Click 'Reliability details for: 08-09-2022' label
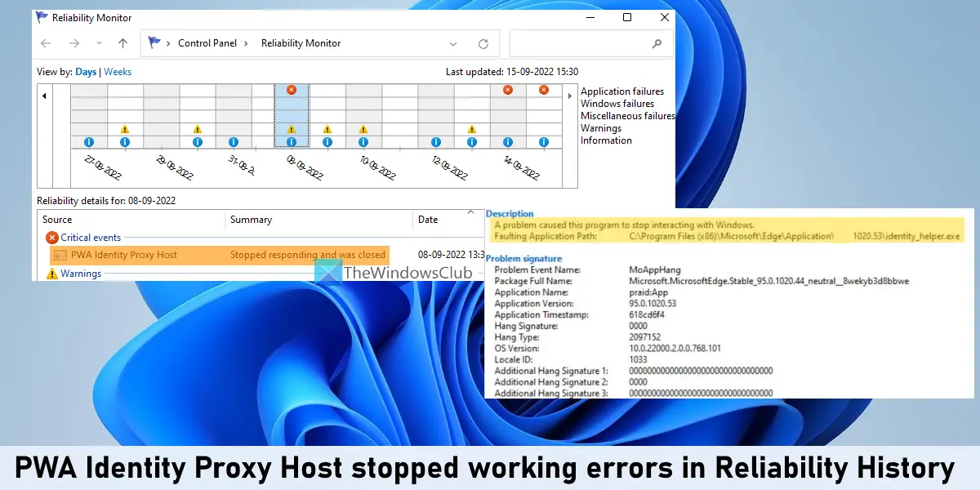Viewport: 980px width, 490px height. point(106,200)
